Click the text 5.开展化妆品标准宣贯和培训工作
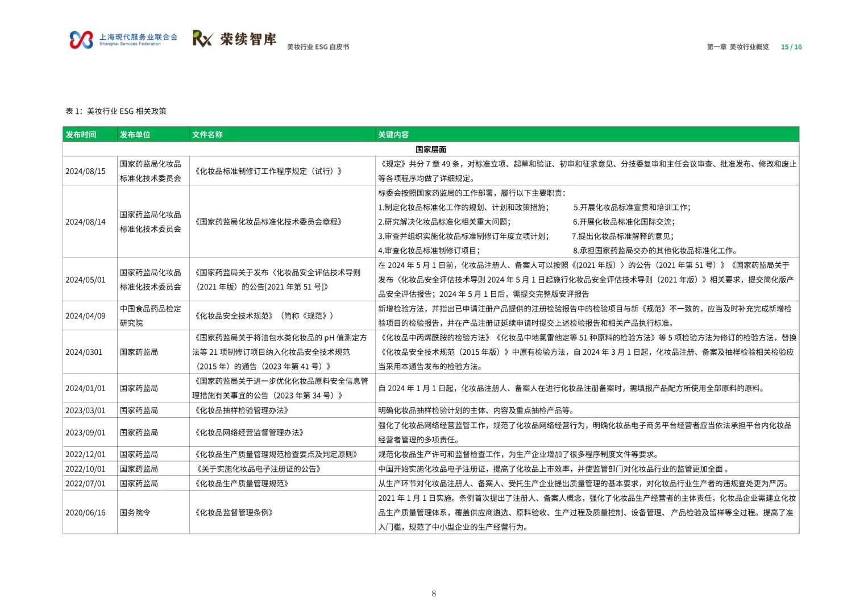868x614 pixels. click(632, 208)
